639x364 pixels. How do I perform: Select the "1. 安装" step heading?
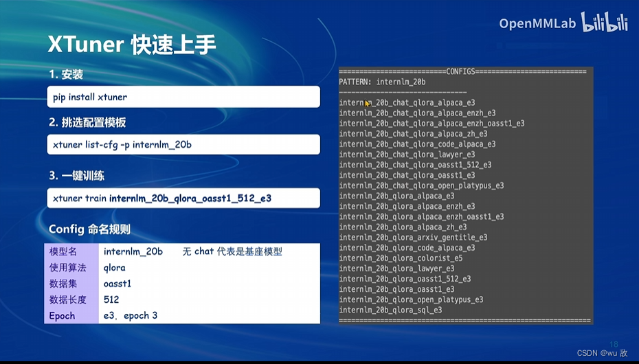pos(66,74)
